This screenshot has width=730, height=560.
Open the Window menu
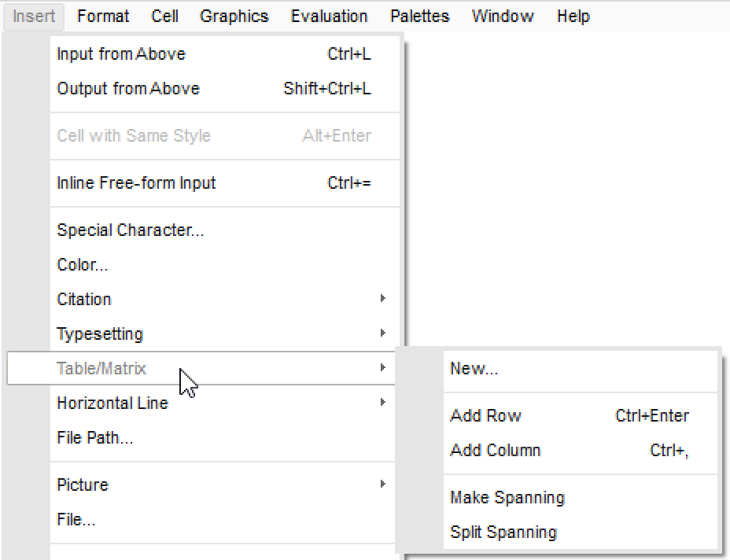503,16
